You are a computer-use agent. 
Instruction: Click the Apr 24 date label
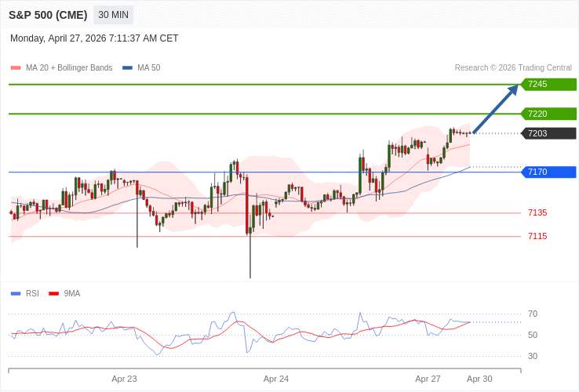pyautogui.click(x=276, y=379)
